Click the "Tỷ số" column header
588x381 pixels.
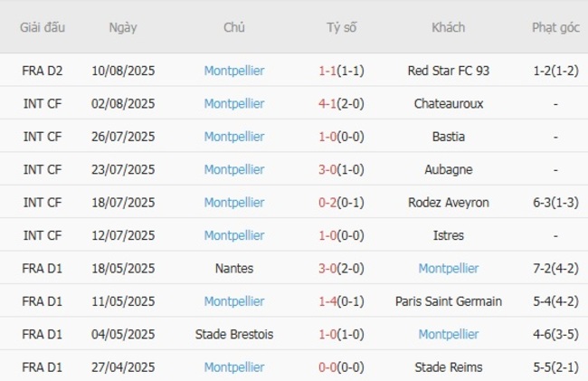pos(342,27)
